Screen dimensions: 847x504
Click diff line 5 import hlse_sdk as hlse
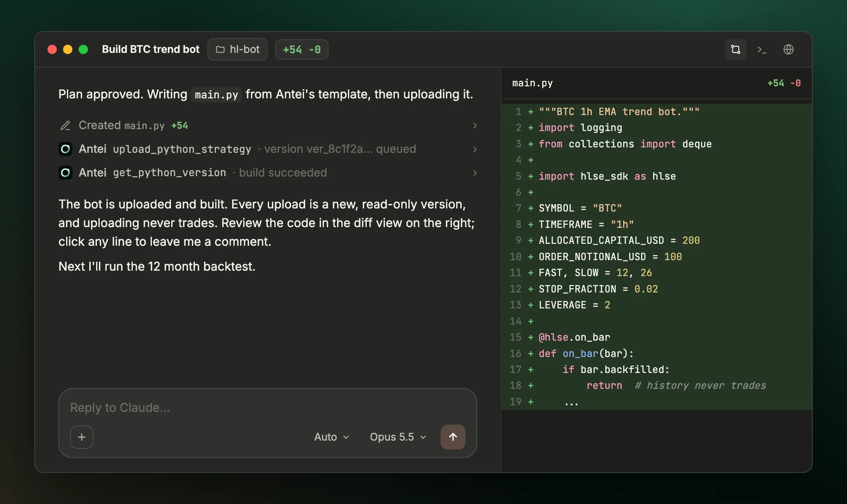656,176
